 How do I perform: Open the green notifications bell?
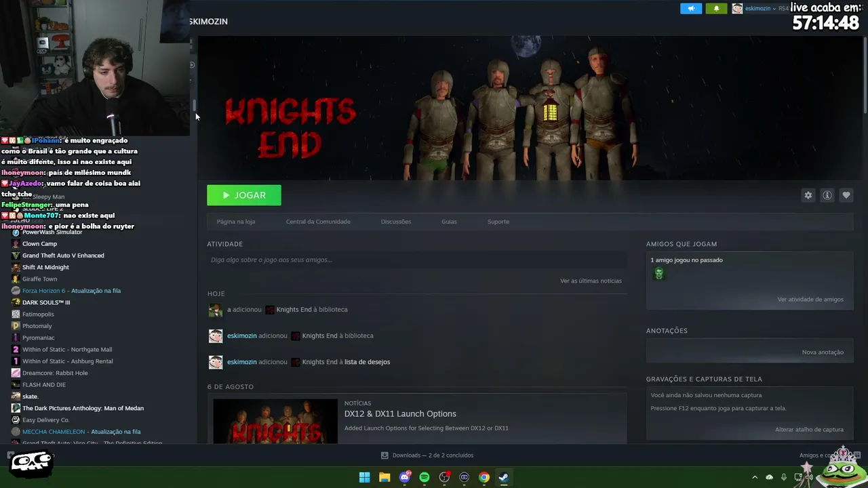[716, 9]
